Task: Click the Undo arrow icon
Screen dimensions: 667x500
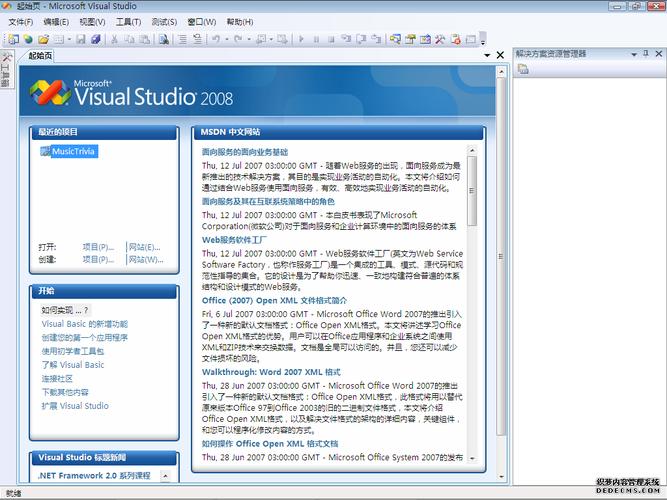Action: coord(216,39)
